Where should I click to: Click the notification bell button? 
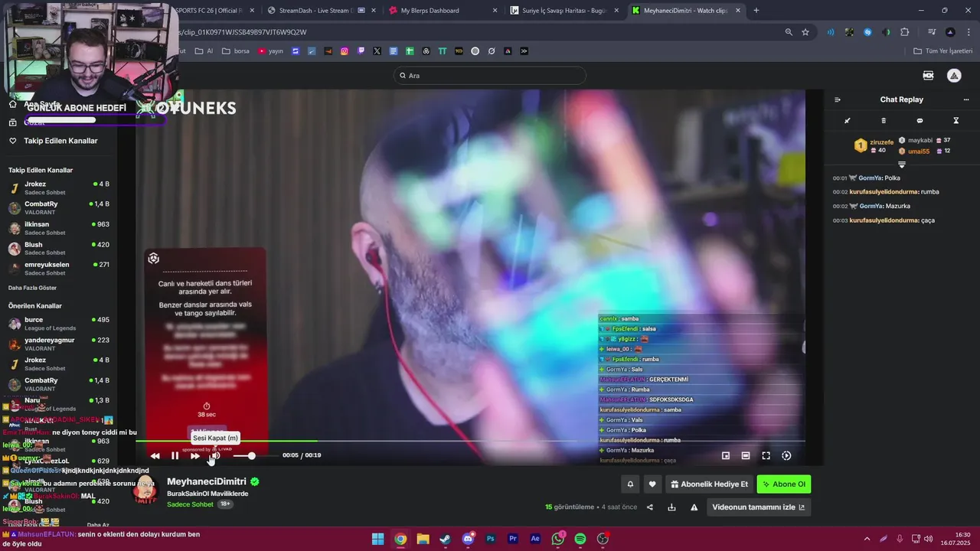coord(630,484)
